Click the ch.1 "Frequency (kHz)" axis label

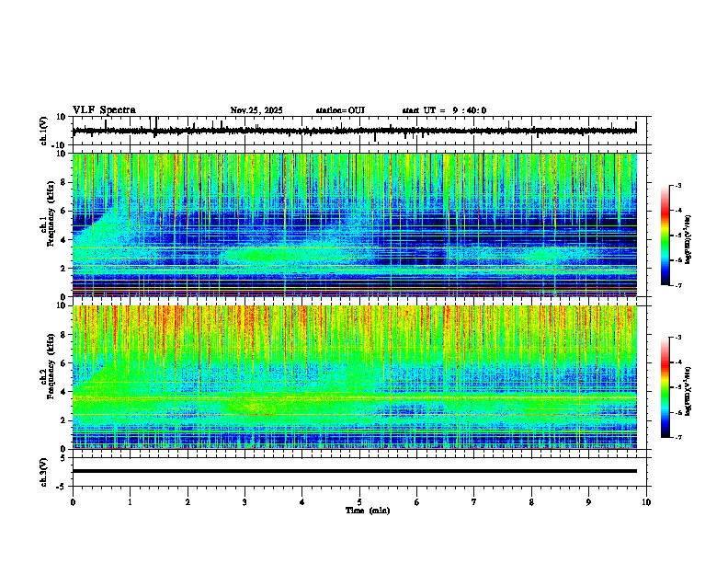[x=51, y=214]
